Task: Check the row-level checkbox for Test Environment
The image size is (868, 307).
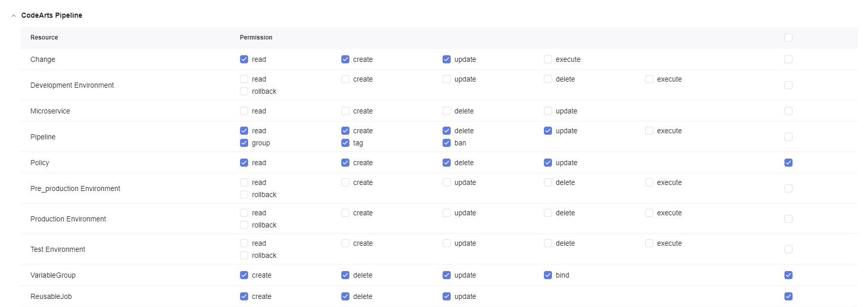Action: pos(788,249)
